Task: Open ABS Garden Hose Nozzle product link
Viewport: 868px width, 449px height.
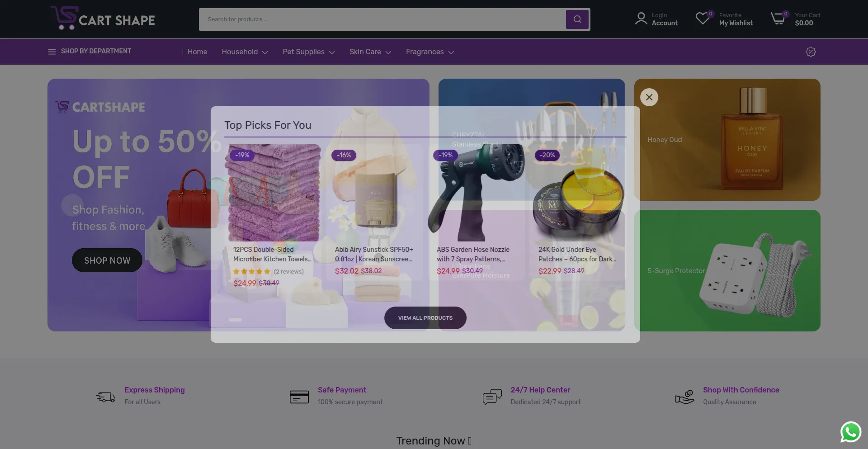Action: (x=473, y=254)
